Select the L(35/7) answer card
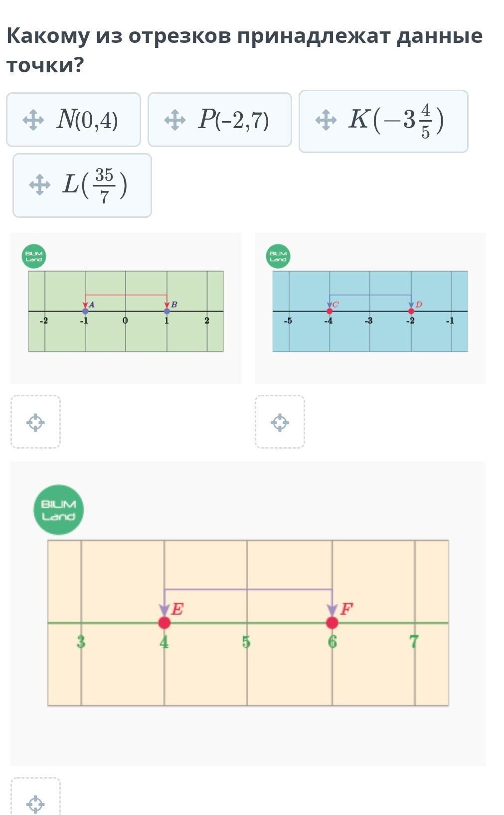The width and height of the screenshot is (504, 815). (x=82, y=185)
